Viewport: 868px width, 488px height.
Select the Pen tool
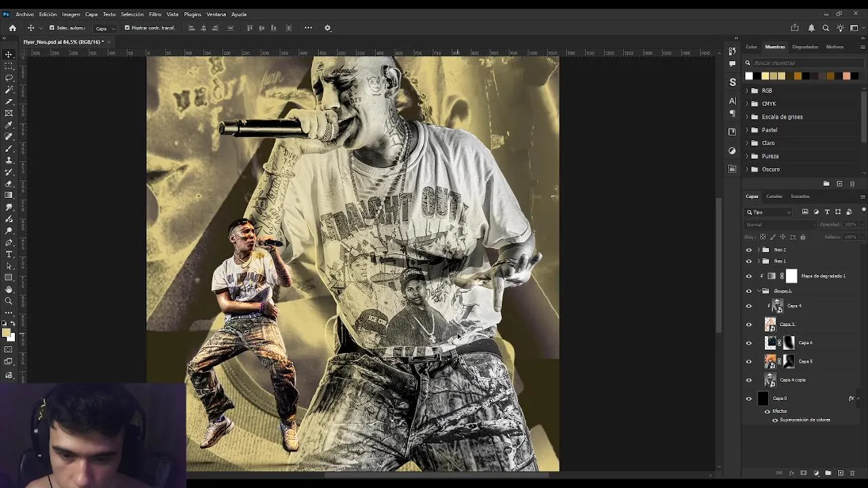[x=9, y=243]
